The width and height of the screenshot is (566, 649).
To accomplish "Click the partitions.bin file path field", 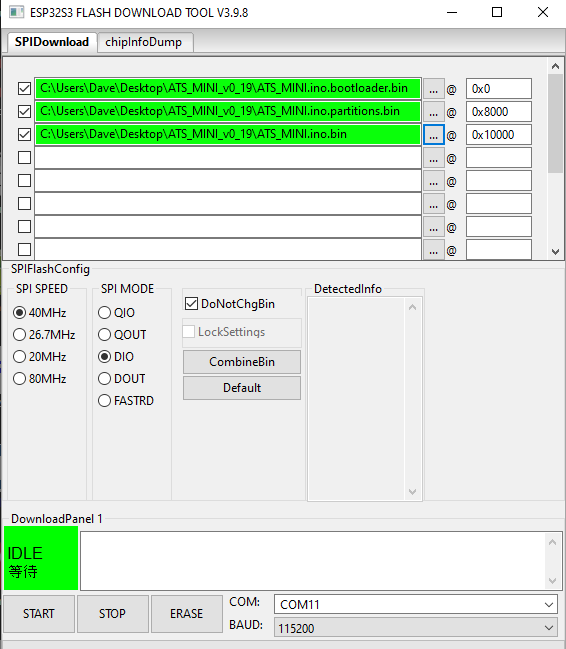I will pyautogui.click(x=228, y=111).
